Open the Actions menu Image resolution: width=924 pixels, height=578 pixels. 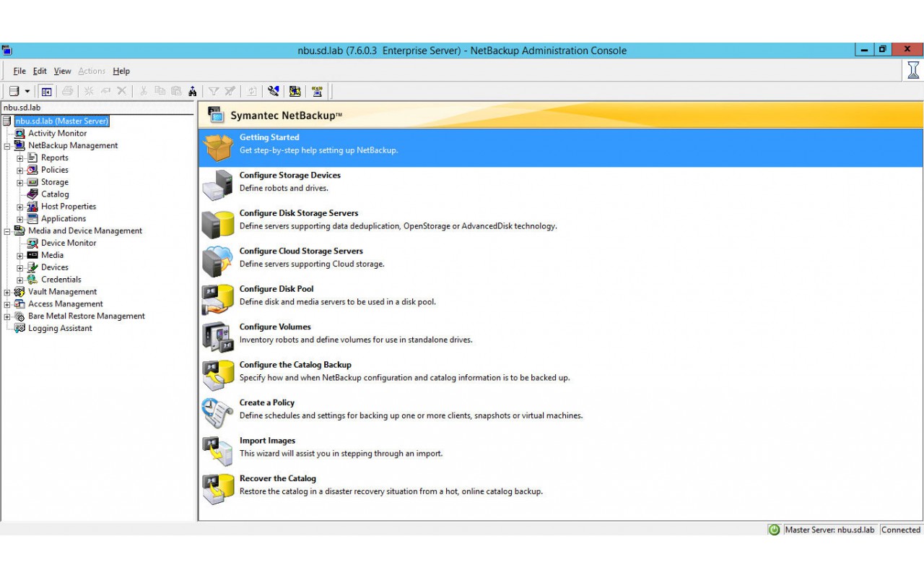click(92, 71)
